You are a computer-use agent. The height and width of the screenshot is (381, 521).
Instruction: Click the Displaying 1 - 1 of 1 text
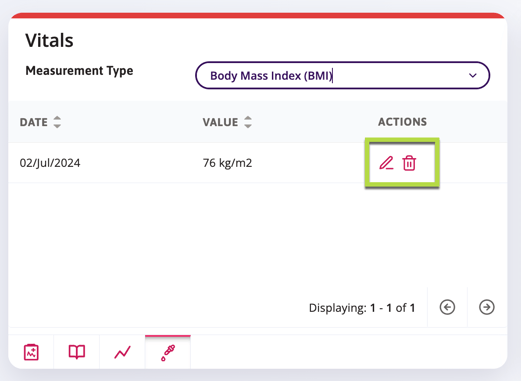(362, 308)
